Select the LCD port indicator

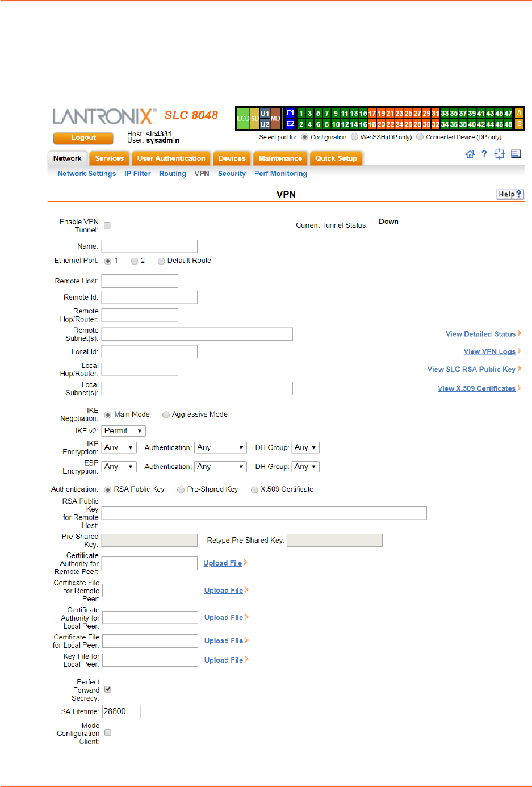[x=243, y=119]
